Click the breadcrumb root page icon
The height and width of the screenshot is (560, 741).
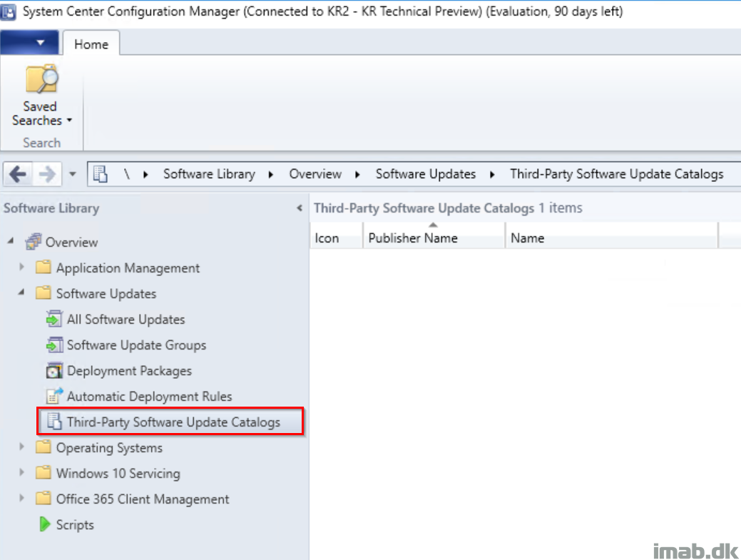tap(100, 174)
